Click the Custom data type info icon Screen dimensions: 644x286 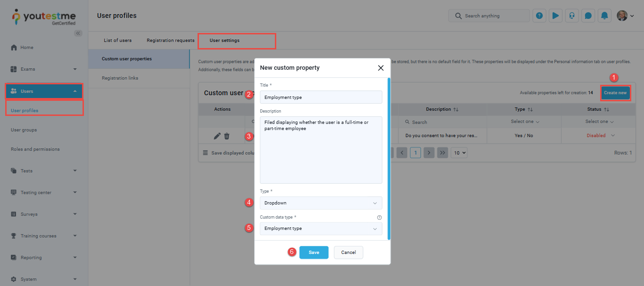380,218
